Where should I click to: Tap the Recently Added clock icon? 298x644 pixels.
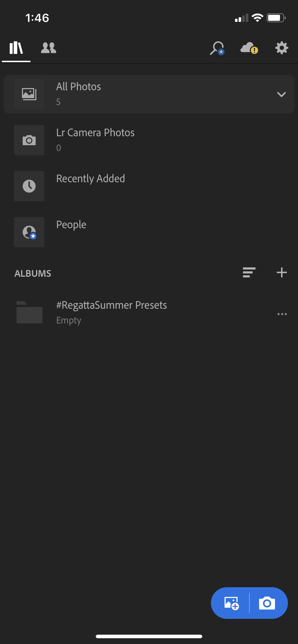pyautogui.click(x=29, y=186)
